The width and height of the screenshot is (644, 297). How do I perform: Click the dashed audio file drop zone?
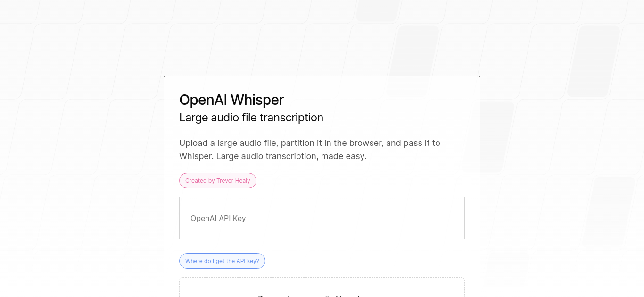tap(322, 287)
